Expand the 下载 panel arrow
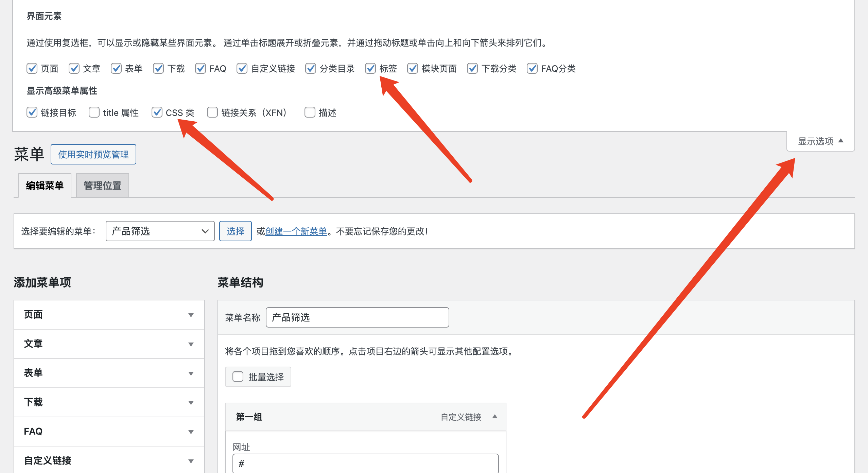The width and height of the screenshot is (868, 473). pos(191,403)
